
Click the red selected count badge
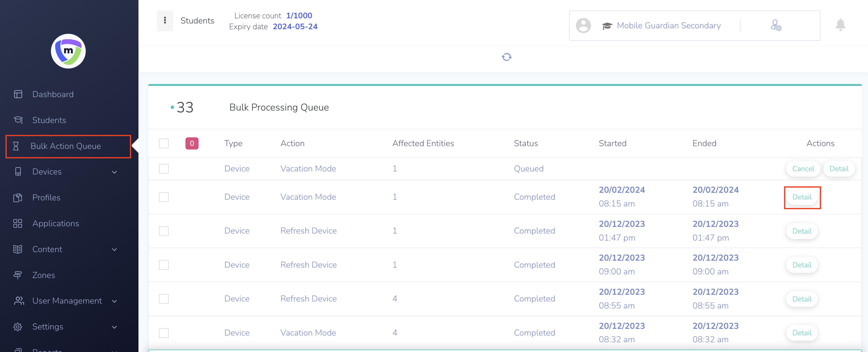pyautogui.click(x=192, y=143)
